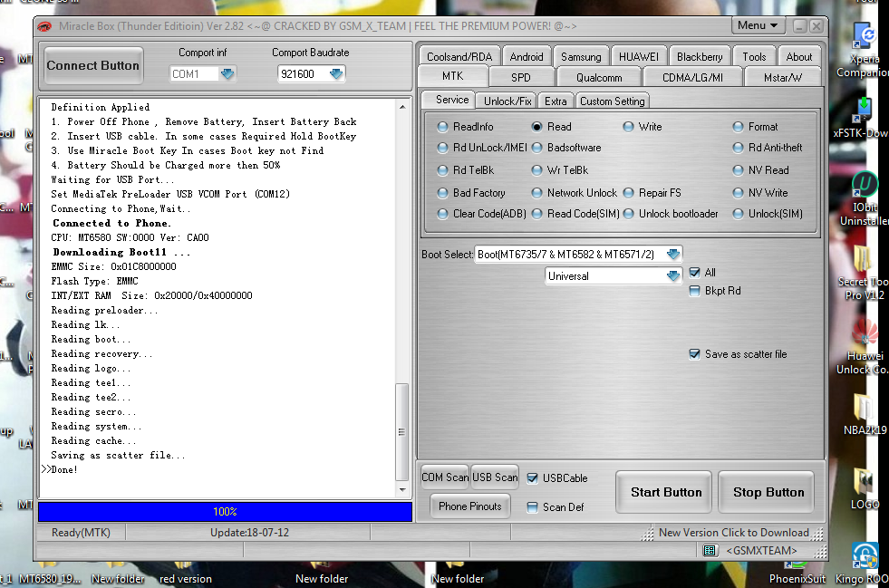Open the Menu dropdown in title bar
The image size is (889, 588).
tap(758, 25)
